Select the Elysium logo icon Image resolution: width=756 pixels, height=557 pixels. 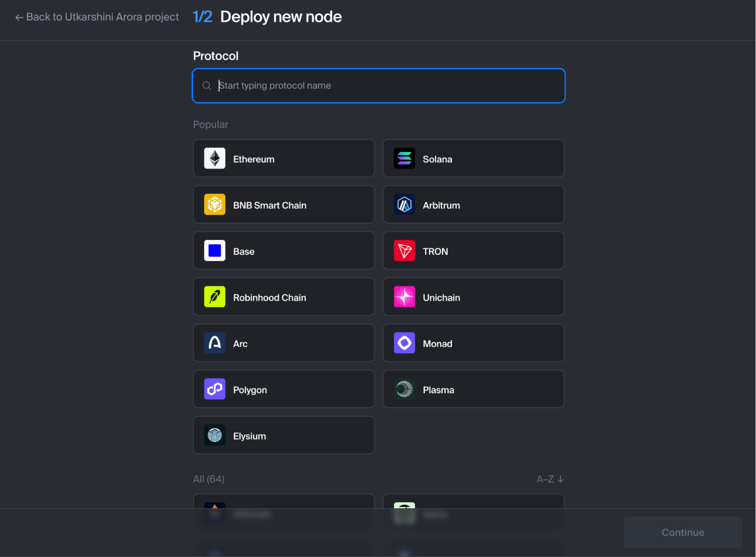tap(215, 436)
